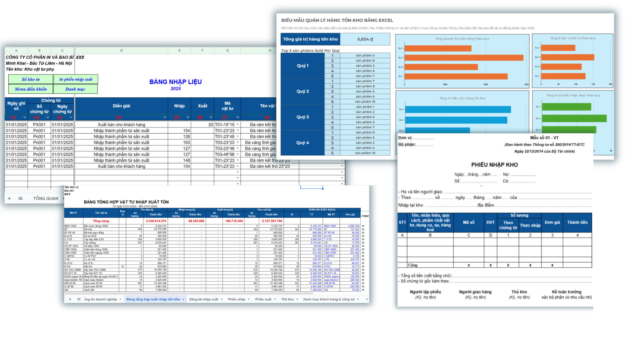This screenshot has height=337, width=644.
Task: Click the In phiếu nhập xuất button
Action: (x=76, y=79)
